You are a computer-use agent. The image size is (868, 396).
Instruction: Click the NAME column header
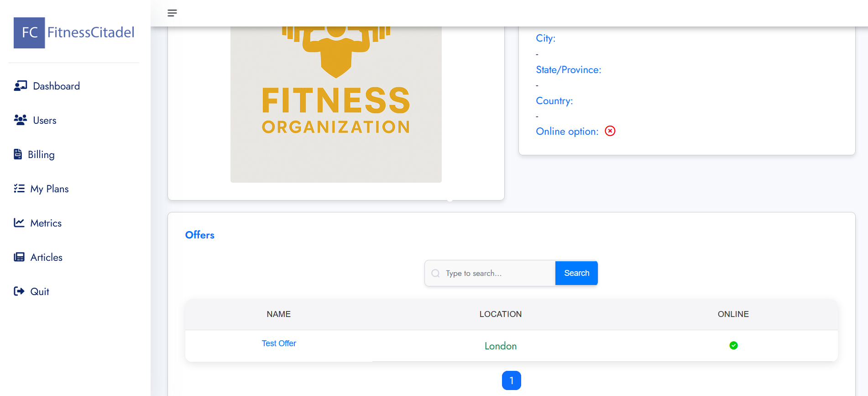(x=278, y=314)
